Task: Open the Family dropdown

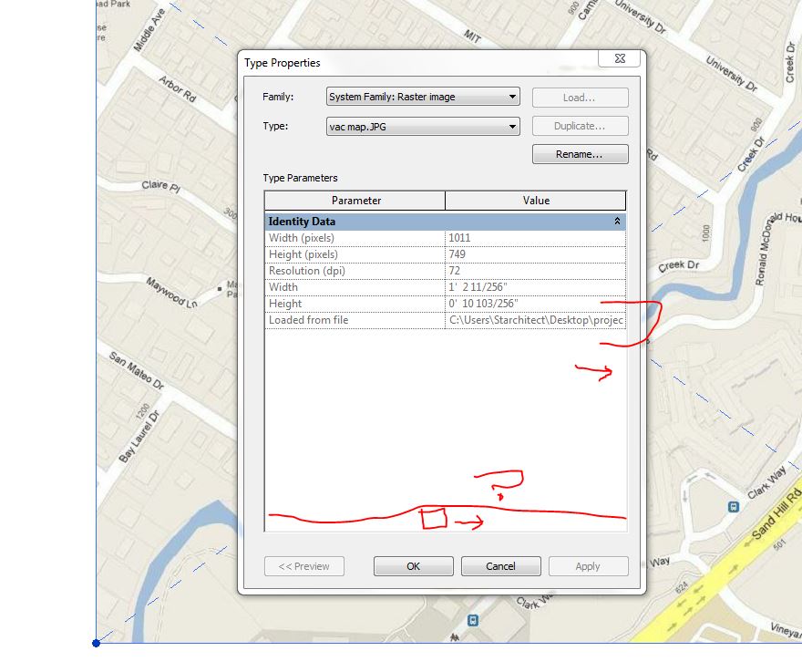Action: coord(423,97)
